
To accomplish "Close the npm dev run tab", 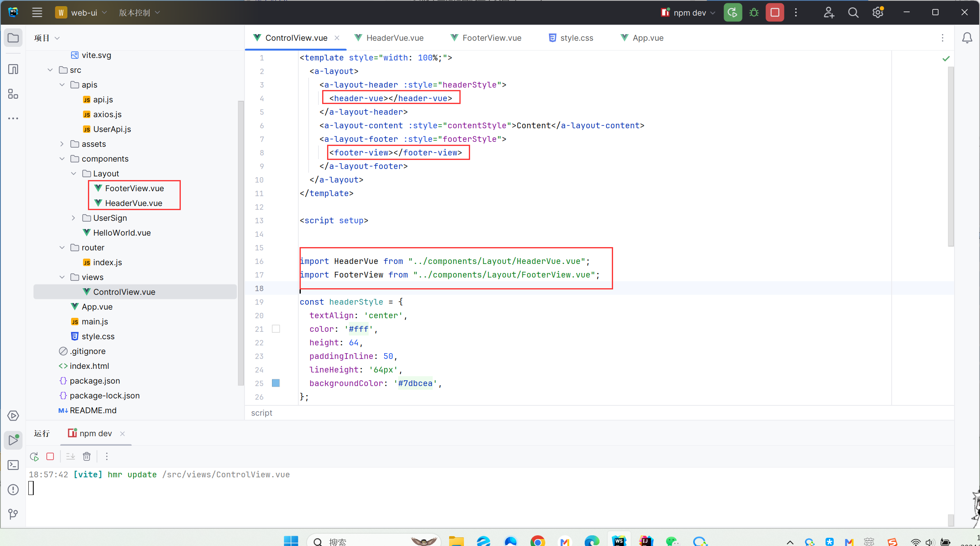I will (x=122, y=433).
